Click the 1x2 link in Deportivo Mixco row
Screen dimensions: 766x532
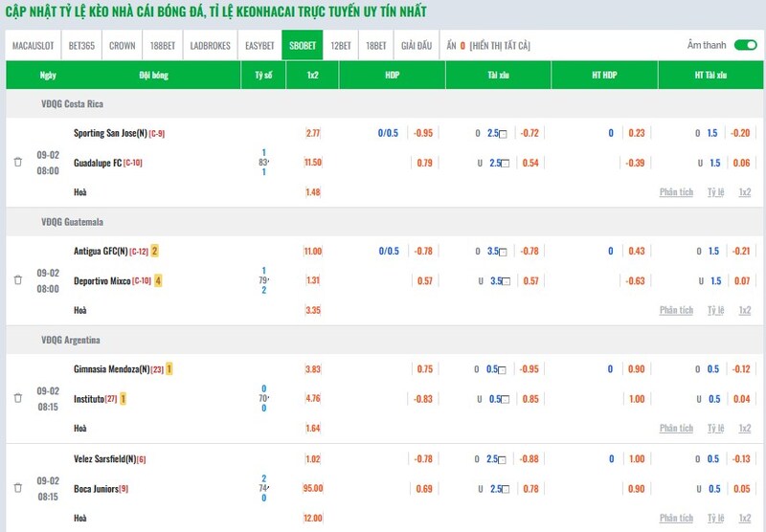pyautogui.click(x=744, y=310)
